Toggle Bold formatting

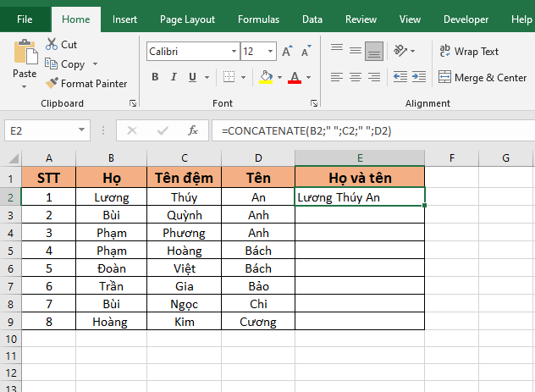point(155,78)
